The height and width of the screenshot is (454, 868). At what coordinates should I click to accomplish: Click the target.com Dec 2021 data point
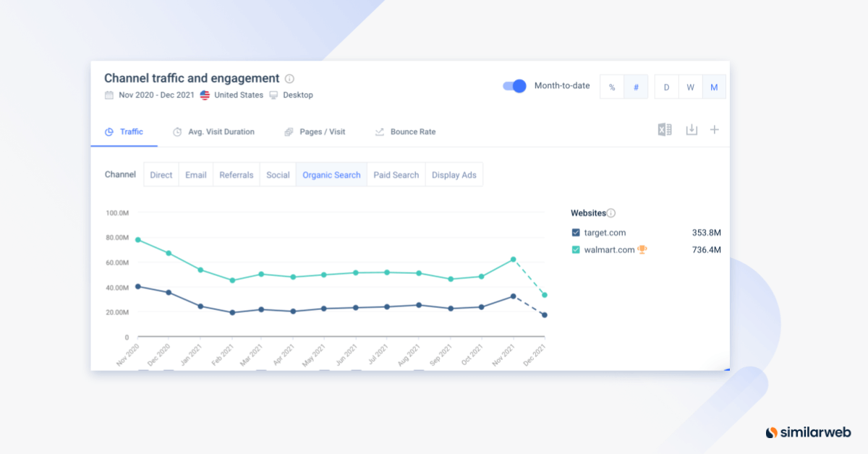[544, 315]
